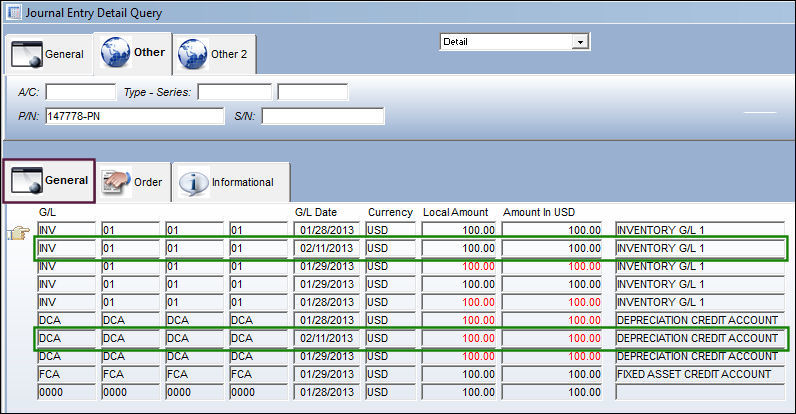The width and height of the screenshot is (796, 414).
Task: Click the Currency column header
Action: click(x=390, y=212)
